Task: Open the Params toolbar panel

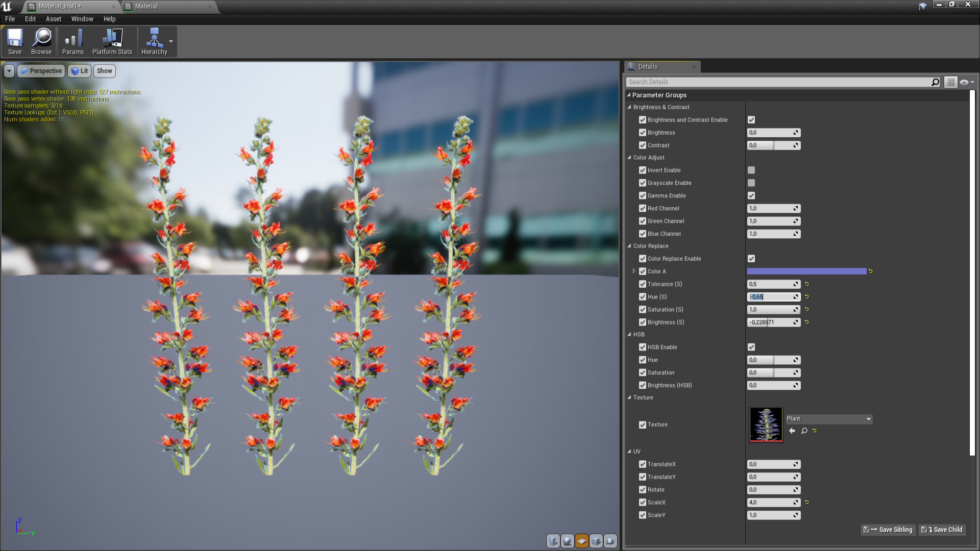Action: pyautogui.click(x=72, y=41)
